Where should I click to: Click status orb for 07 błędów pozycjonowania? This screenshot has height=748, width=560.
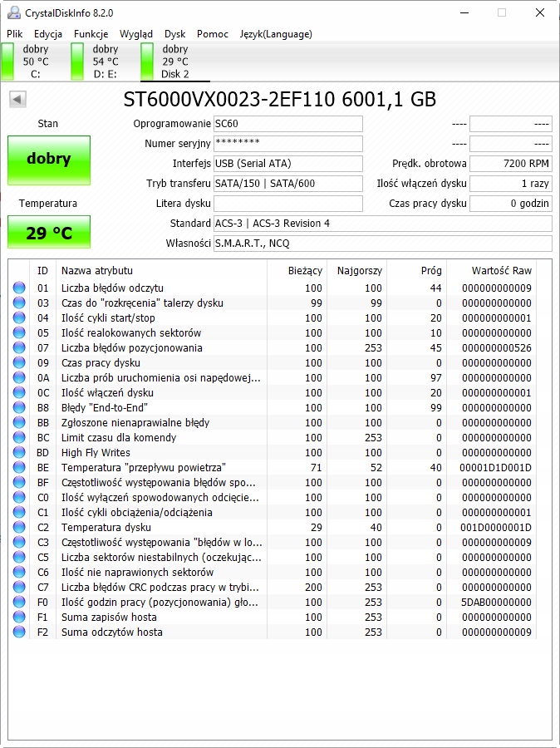click(19, 347)
